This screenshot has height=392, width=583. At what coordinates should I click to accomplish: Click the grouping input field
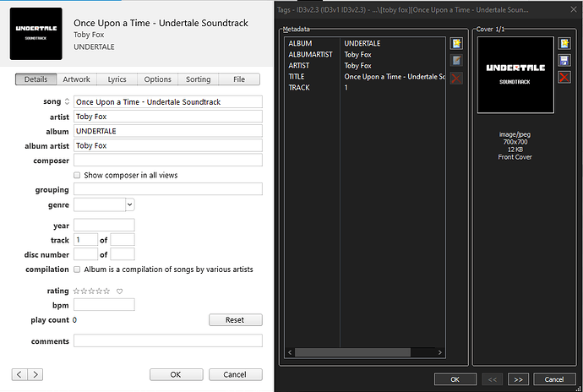pos(167,189)
